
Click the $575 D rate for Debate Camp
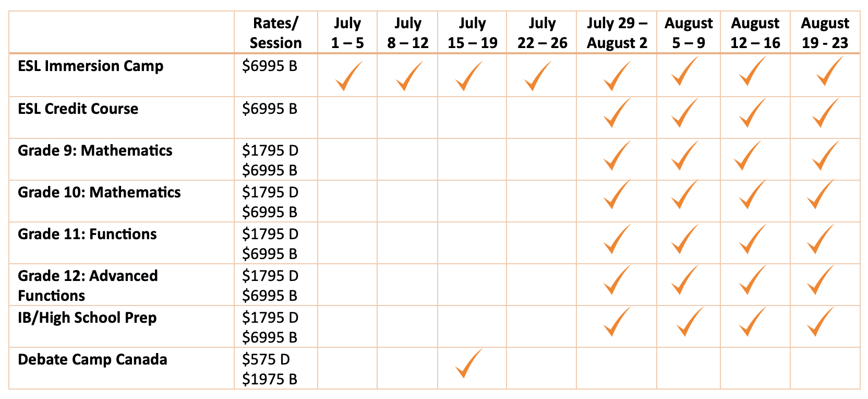(x=266, y=359)
